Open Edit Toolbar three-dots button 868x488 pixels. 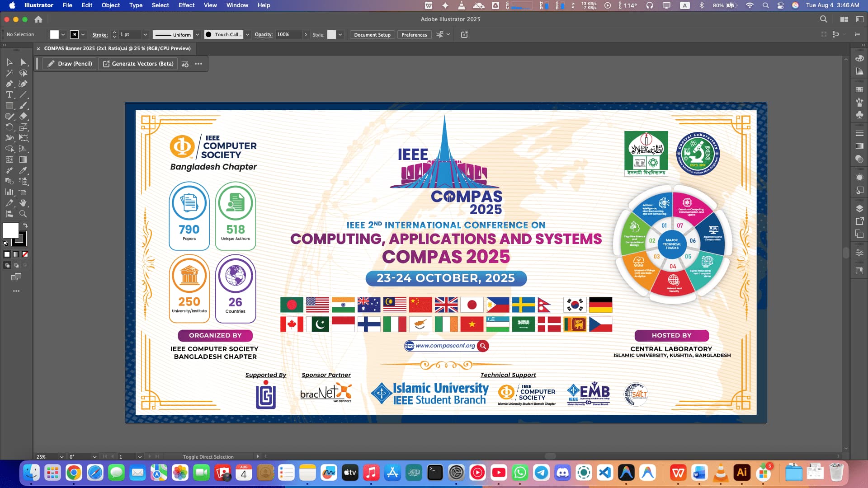(16, 291)
